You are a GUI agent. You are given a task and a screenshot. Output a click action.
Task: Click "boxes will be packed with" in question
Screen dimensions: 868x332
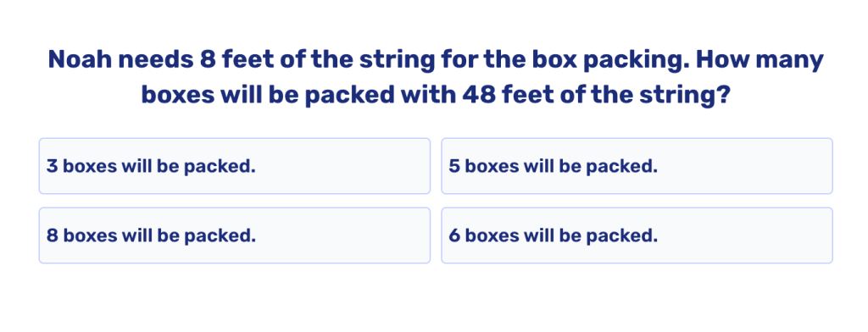pos(298,95)
